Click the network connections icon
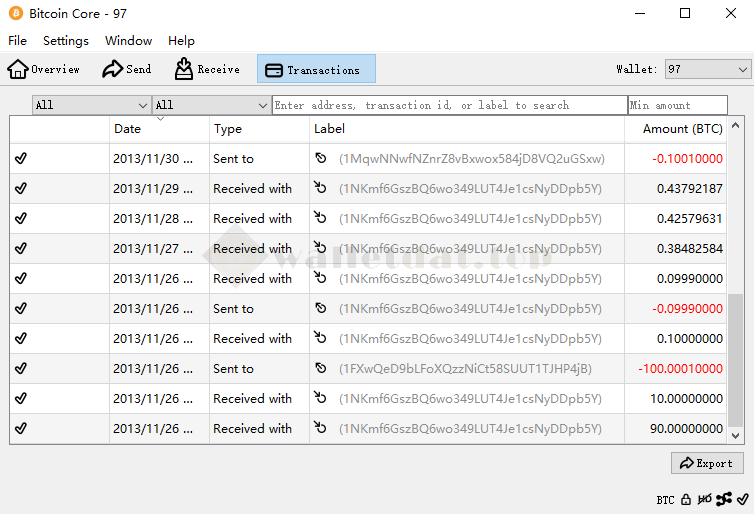 click(723, 499)
